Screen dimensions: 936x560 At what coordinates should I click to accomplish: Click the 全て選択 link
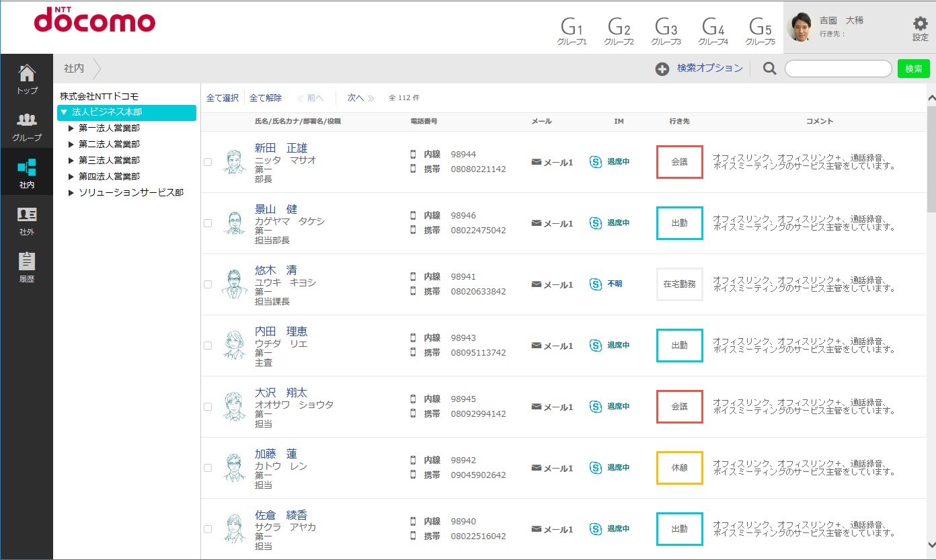[222, 98]
